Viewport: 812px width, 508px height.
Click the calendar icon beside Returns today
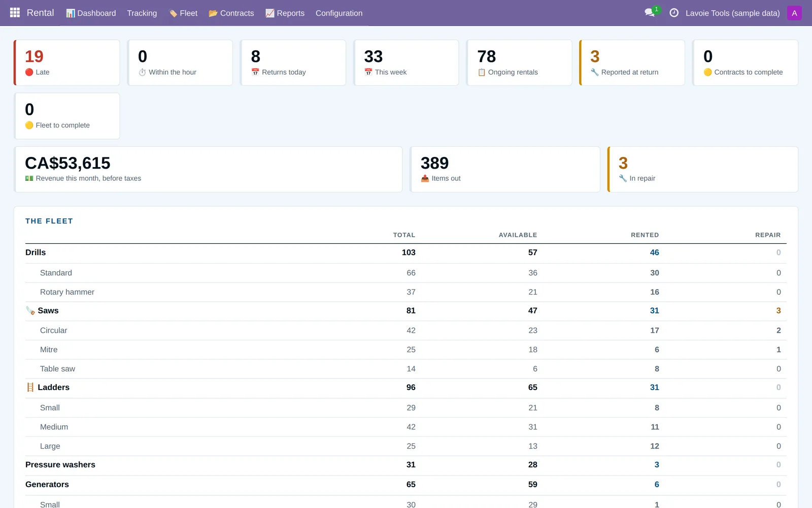coord(255,72)
